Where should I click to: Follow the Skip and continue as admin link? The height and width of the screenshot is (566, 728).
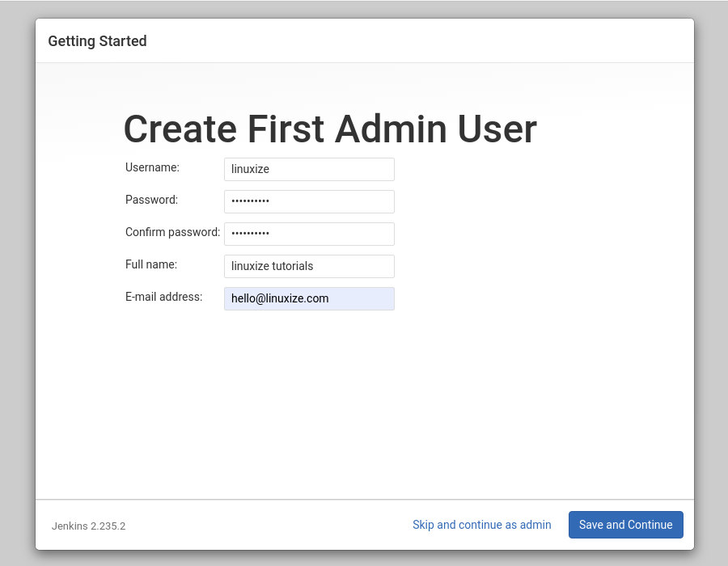tap(482, 525)
